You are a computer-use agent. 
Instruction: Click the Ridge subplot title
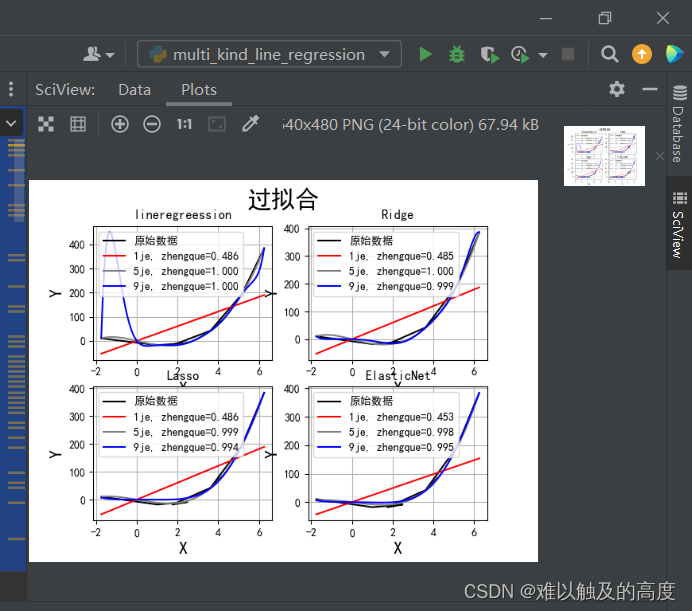coord(397,215)
